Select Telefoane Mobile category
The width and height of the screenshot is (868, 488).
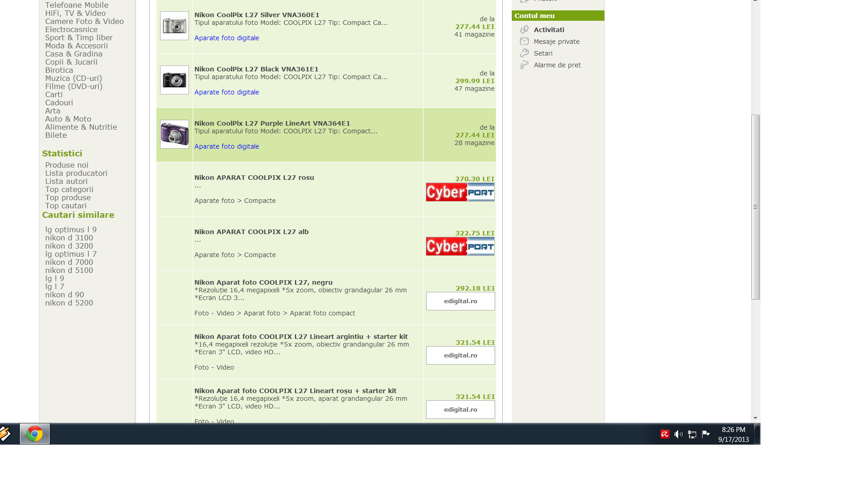[x=77, y=5]
